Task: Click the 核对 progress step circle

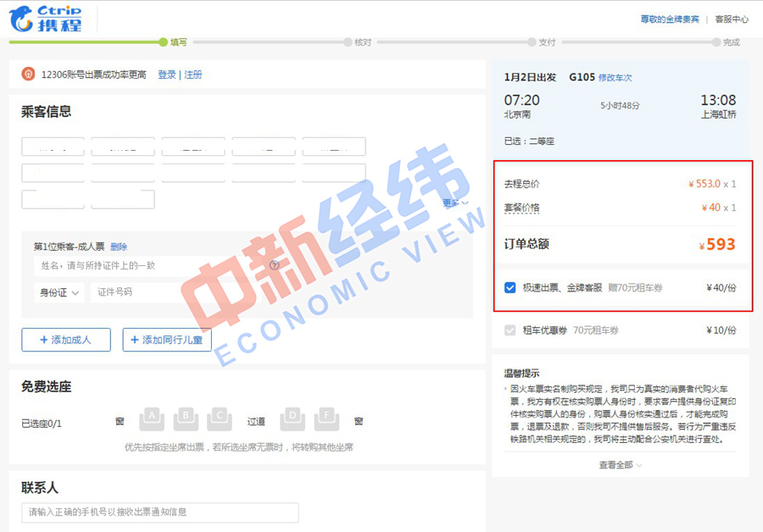Action: (348, 40)
